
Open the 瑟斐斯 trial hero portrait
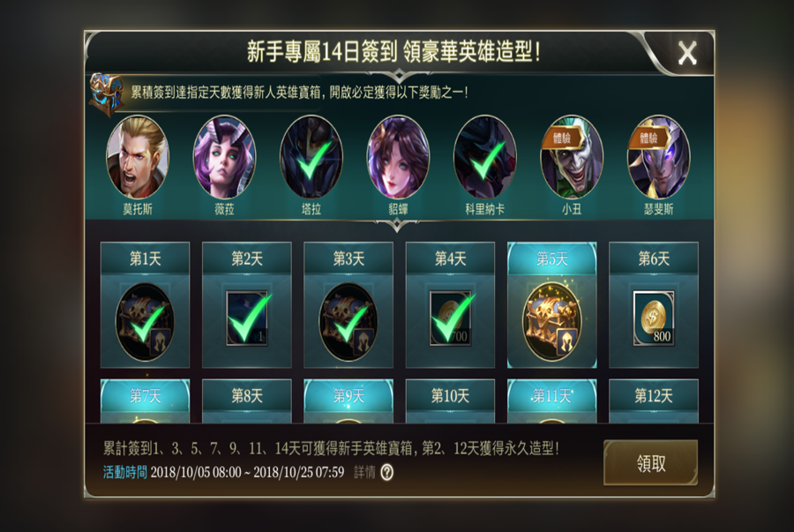[658, 157]
